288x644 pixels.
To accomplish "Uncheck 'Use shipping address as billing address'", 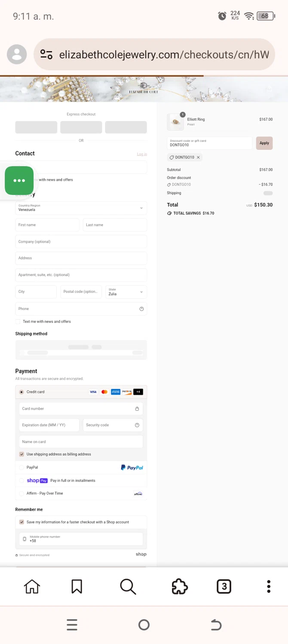I will (x=21, y=454).
